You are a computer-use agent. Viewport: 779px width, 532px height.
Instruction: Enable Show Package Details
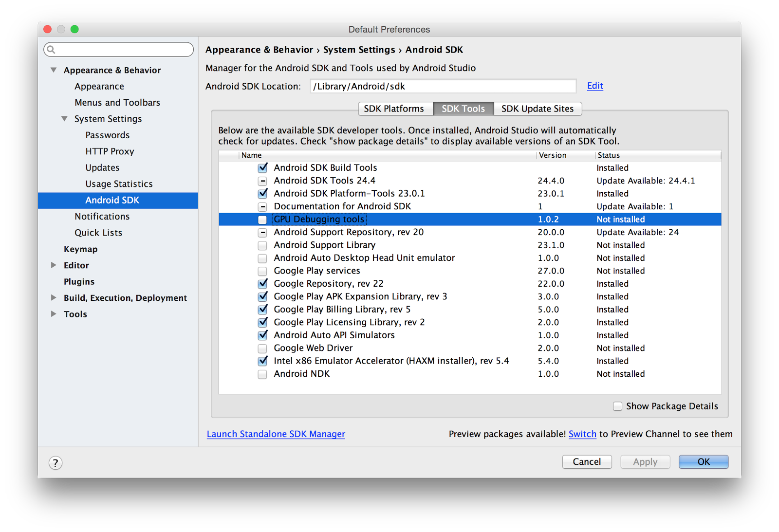617,406
